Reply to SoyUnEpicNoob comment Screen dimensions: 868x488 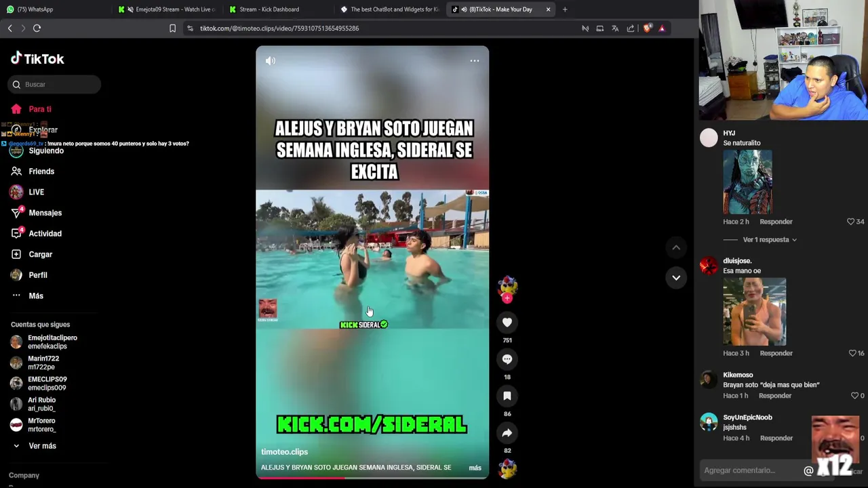[776, 439]
